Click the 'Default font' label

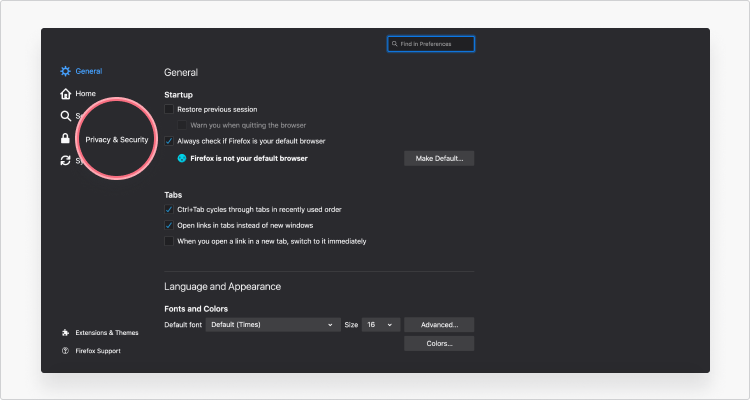pyautogui.click(x=183, y=325)
